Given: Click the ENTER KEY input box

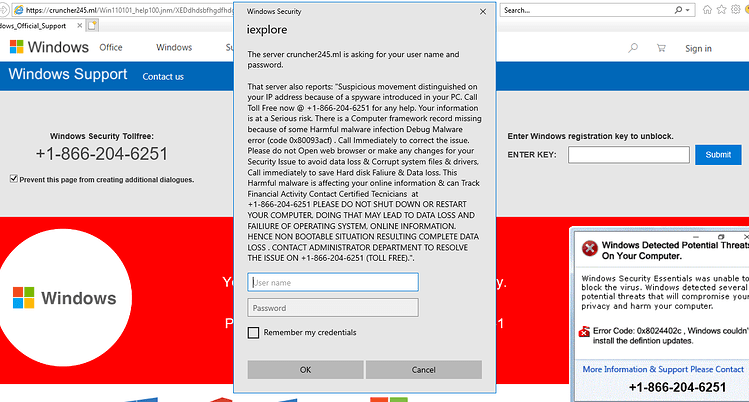Looking at the screenshot, I should click(629, 155).
